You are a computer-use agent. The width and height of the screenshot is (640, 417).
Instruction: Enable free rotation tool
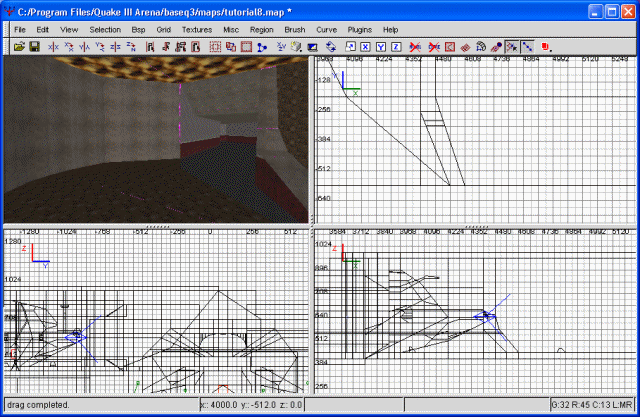point(331,47)
